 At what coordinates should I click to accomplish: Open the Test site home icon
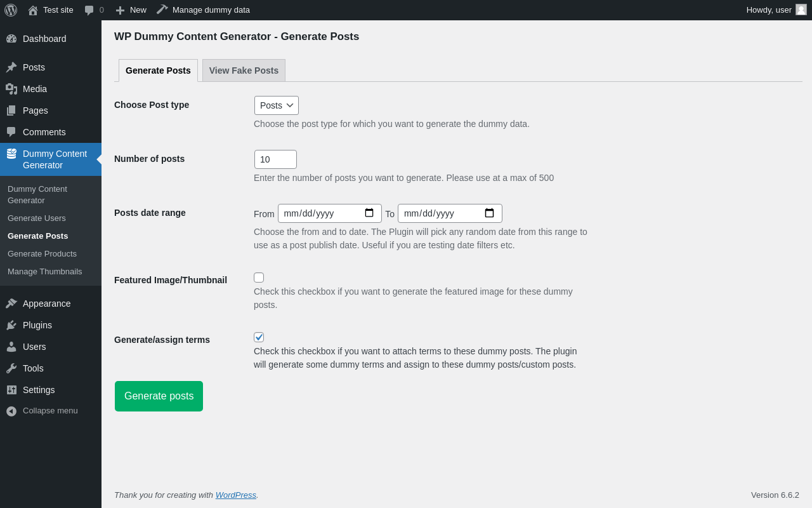33,10
